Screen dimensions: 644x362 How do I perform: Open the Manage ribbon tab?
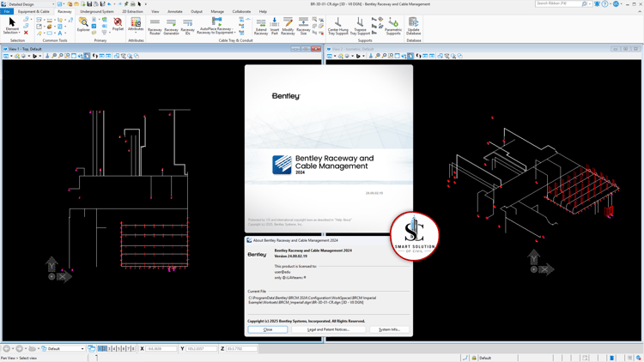[217, 11]
